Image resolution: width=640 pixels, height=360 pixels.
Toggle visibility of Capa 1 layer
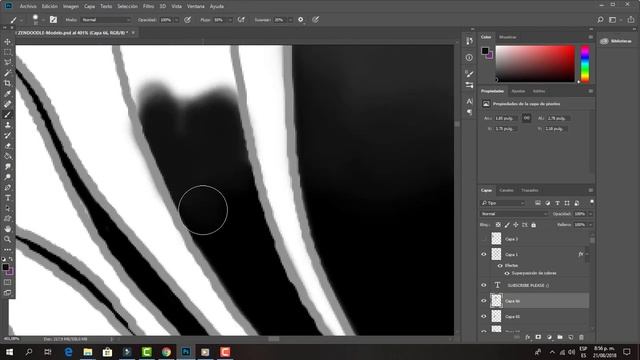(484, 254)
